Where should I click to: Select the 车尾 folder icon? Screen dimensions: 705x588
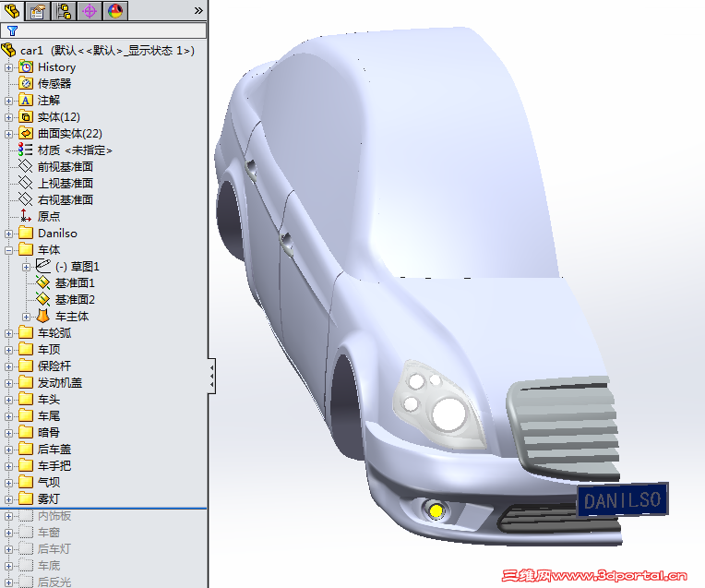coord(26,416)
